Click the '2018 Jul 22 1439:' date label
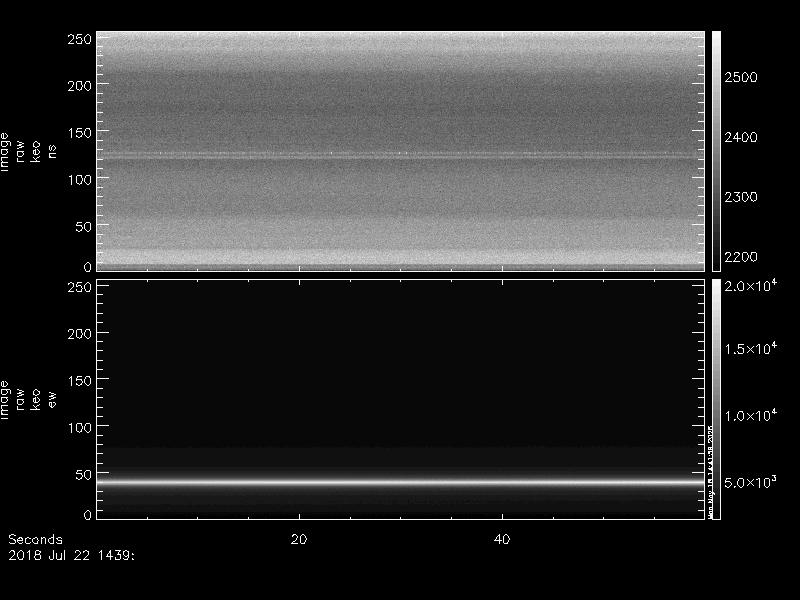 (x=71, y=555)
